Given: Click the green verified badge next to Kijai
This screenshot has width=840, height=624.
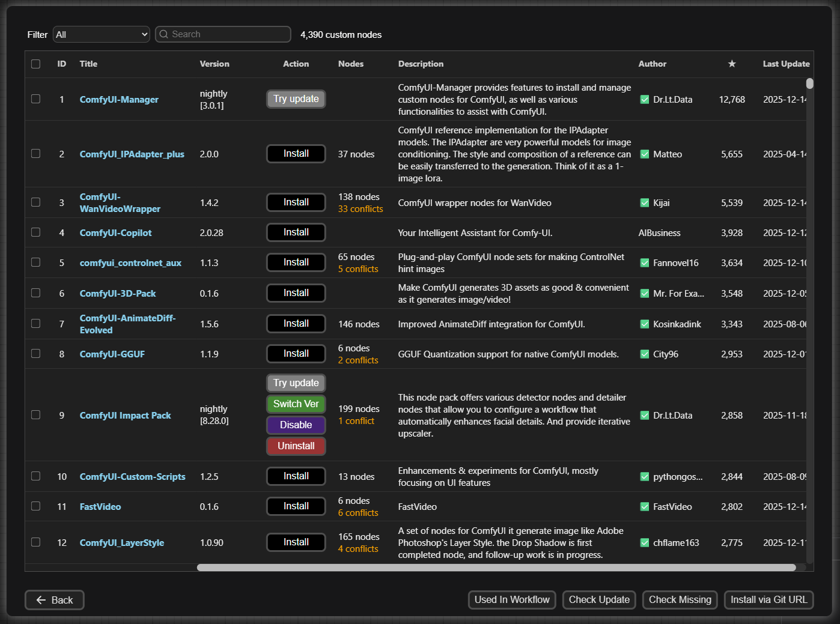Looking at the screenshot, I should pyautogui.click(x=644, y=203).
